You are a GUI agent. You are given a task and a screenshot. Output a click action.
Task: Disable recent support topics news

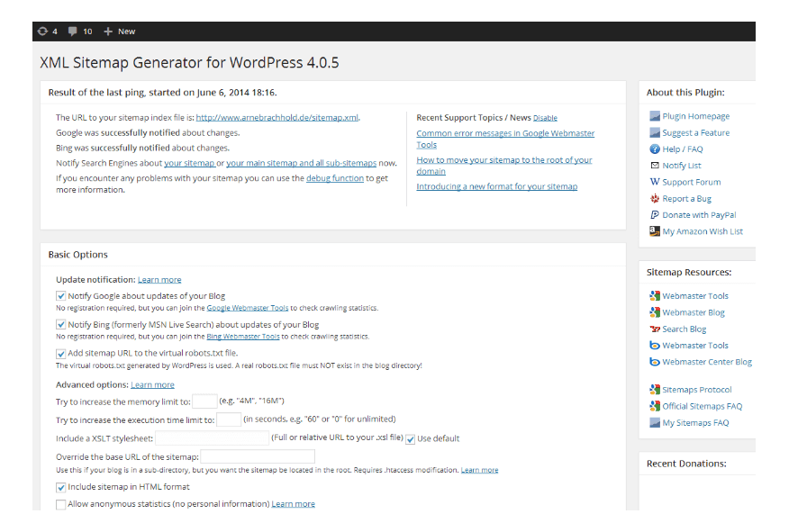[x=545, y=118]
